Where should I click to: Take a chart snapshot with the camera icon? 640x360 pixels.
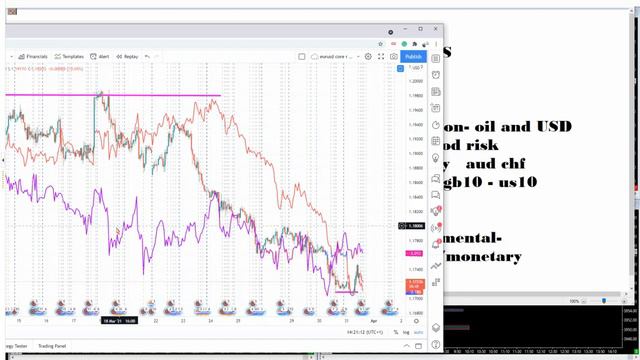click(x=393, y=56)
